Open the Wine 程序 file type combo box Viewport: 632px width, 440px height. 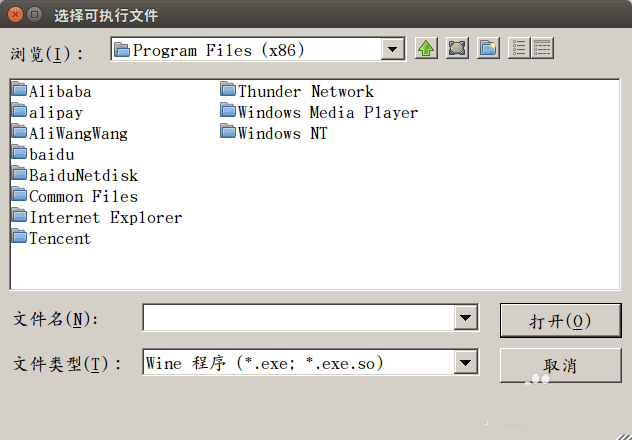[x=310, y=362]
